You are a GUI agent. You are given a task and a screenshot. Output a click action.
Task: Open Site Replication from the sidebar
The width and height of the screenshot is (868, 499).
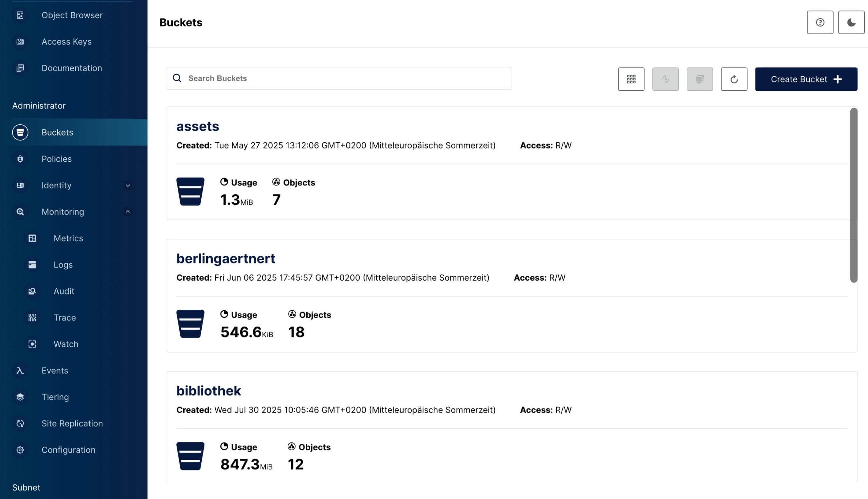[x=72, y=423]
